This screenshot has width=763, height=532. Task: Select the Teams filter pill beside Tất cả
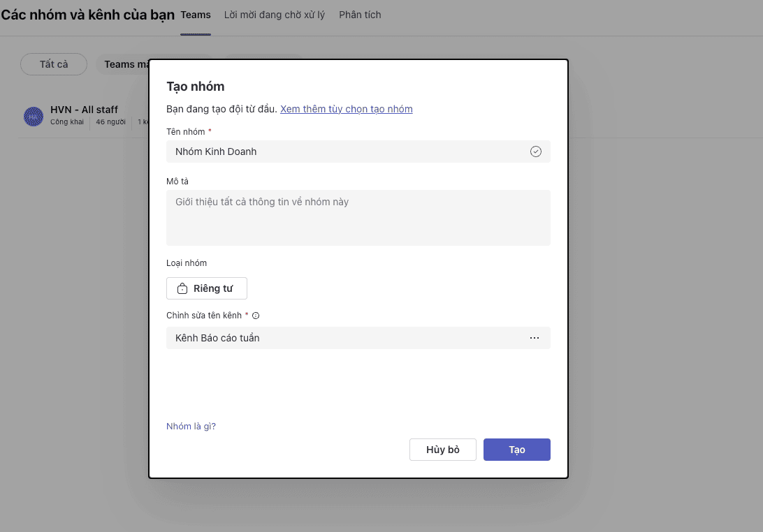(126, 64)
